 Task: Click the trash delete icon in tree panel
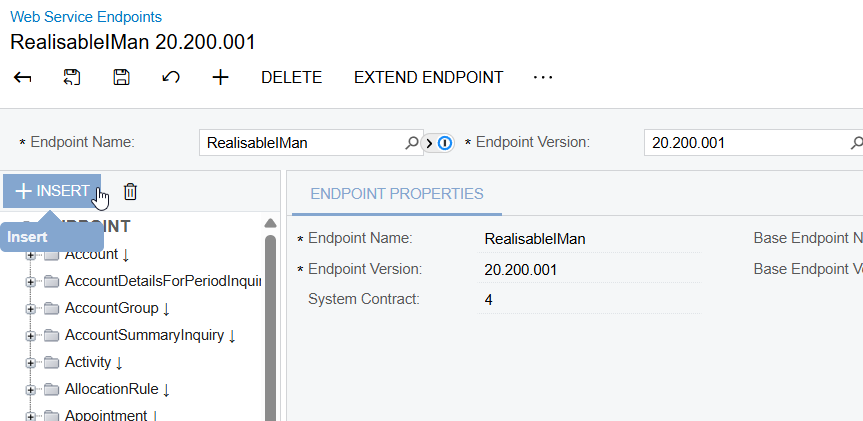tap(130, 191)
